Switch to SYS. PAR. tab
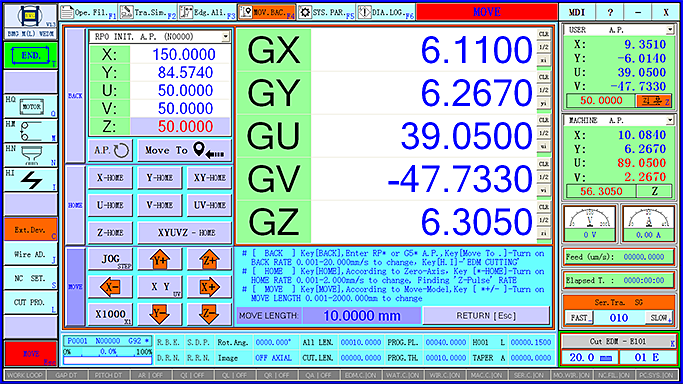The image size is (683, 384). (326, 12)
